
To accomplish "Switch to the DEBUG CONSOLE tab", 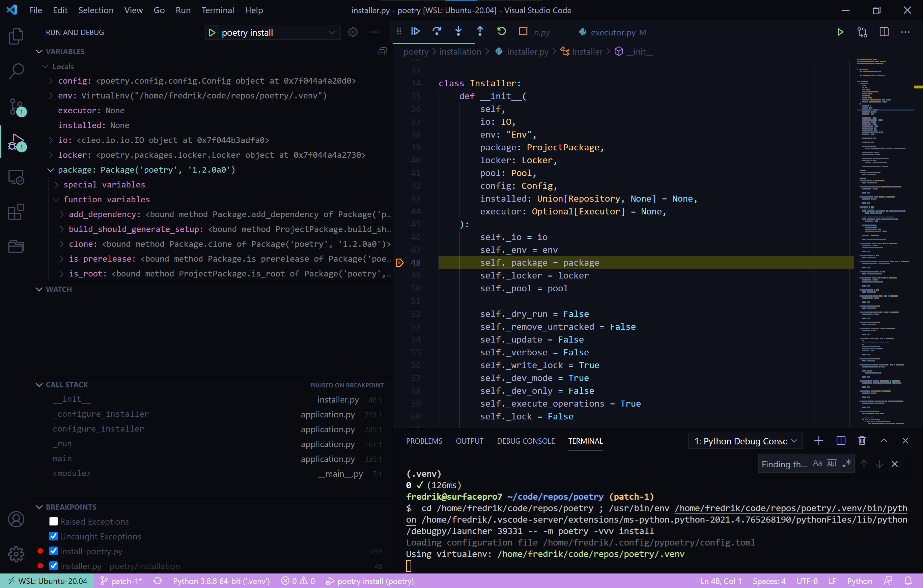I will pos(526,441).
